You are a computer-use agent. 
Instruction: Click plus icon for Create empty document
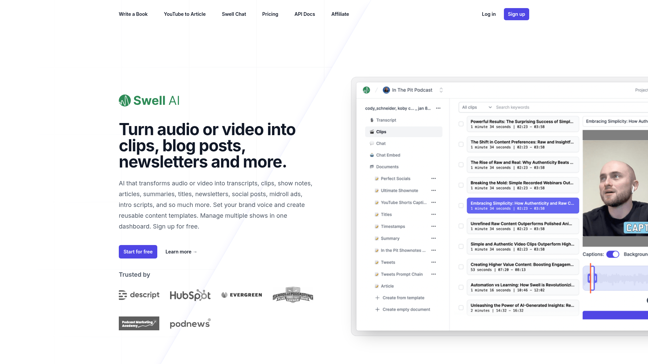[377, 309]
